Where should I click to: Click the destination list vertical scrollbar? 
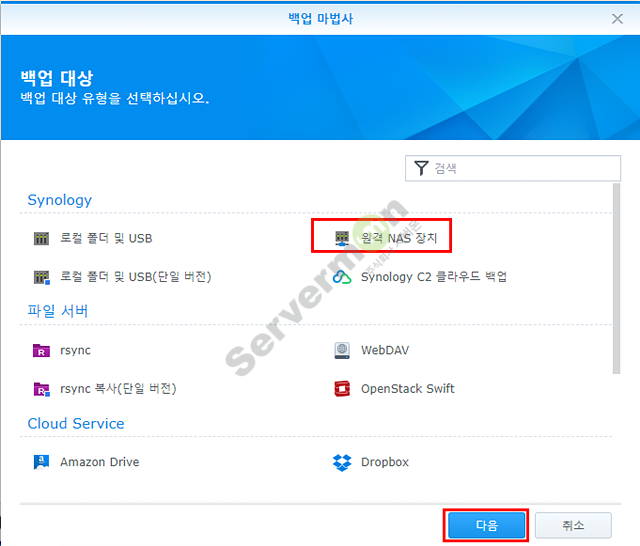616,278
